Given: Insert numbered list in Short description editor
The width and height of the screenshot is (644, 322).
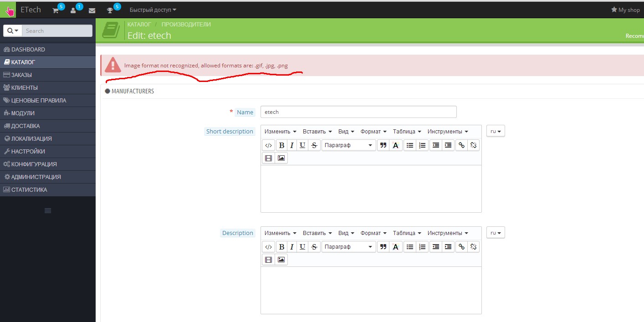Looking at the screenshot, I should [422, 145].
